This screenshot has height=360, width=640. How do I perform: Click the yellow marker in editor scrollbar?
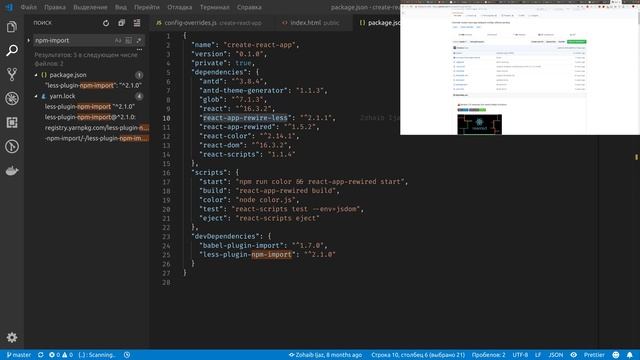pos(636,157)
